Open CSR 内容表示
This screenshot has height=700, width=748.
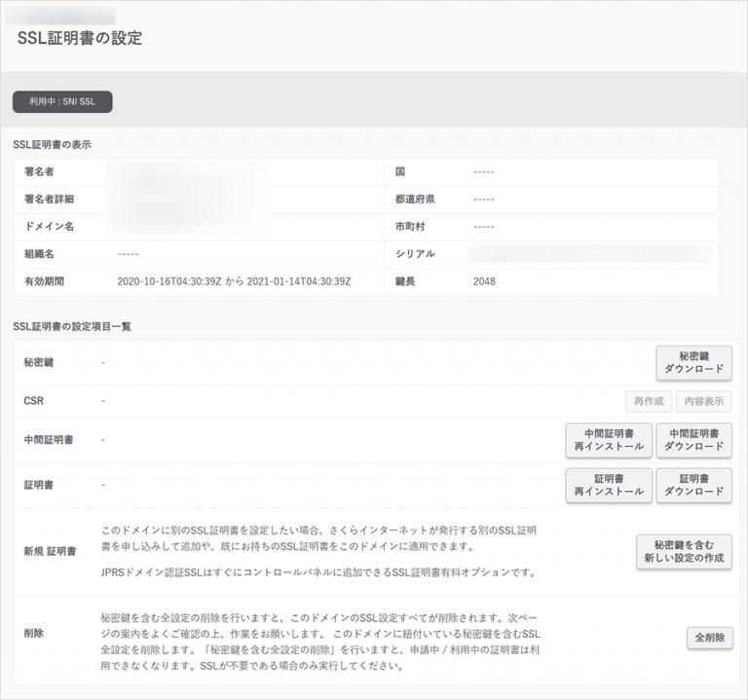[x=704, y=401]
